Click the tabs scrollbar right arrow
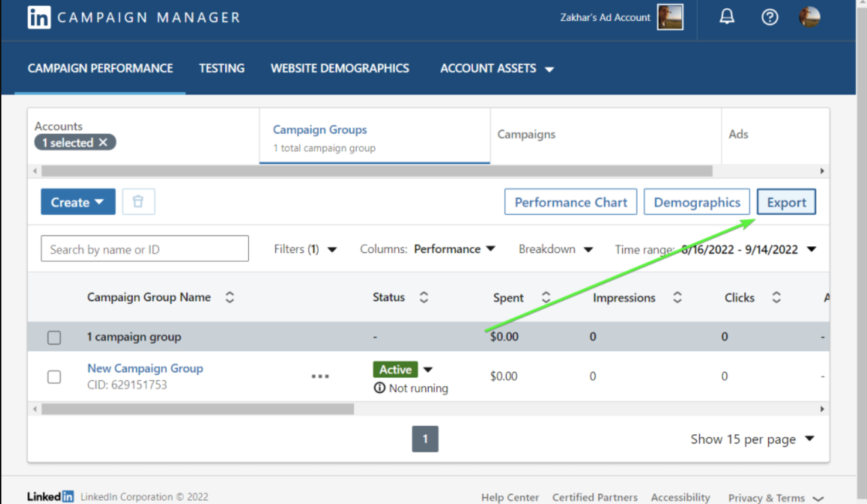This screenshot has height=504, width=867. pos(822,171)
